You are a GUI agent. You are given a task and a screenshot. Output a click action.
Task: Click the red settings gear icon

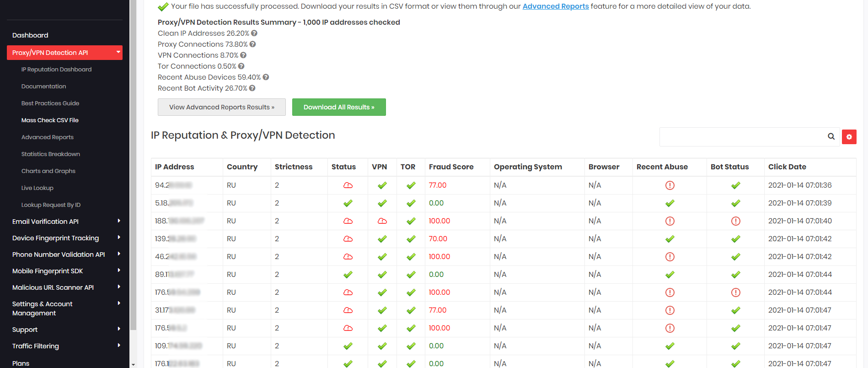point(849,137)
